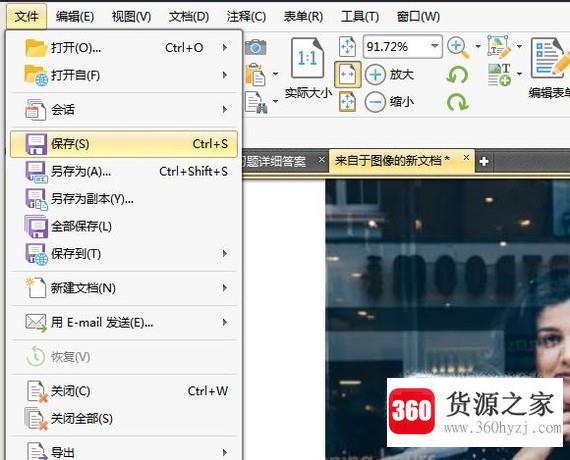Click the open folder icon beside 打开(O)
Viewport: 570px width, 460px height.
click(36, 48)
